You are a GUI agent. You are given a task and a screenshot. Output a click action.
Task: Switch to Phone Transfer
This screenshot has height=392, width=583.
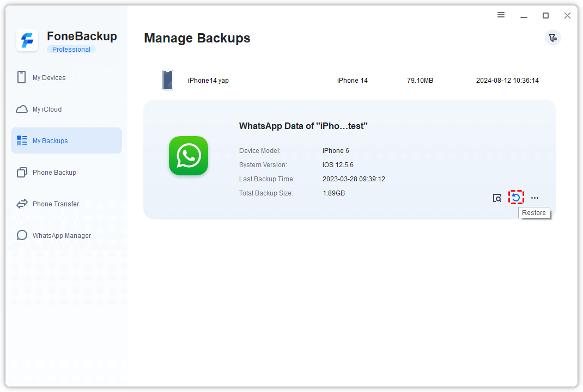(x=56, y=204)
